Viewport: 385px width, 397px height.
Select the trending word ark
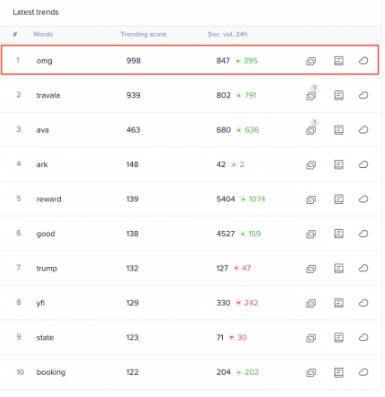coord(42,164)
